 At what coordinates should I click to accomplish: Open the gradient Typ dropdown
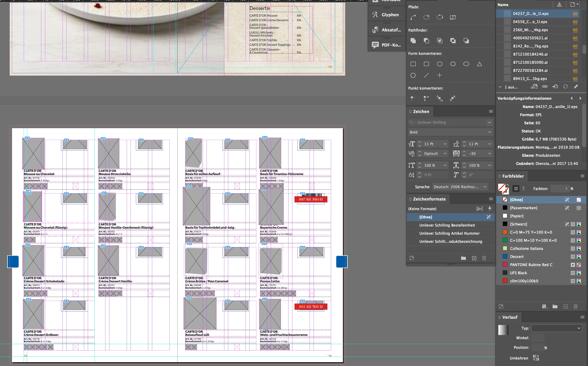(556, 328)
